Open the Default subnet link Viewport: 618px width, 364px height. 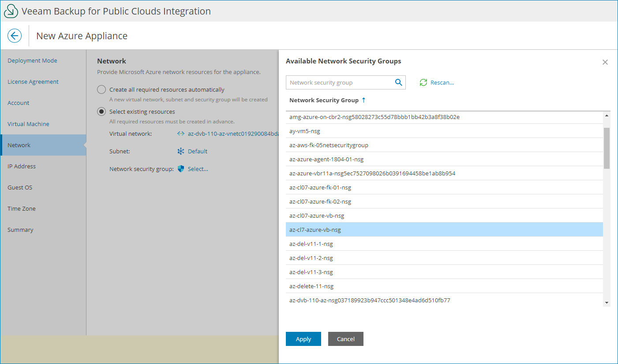(x=198, y=151)
